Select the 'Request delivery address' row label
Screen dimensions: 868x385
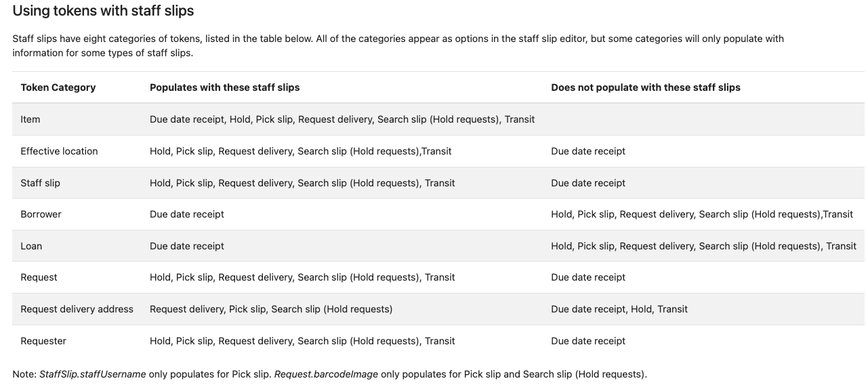[x=77, y=309]
